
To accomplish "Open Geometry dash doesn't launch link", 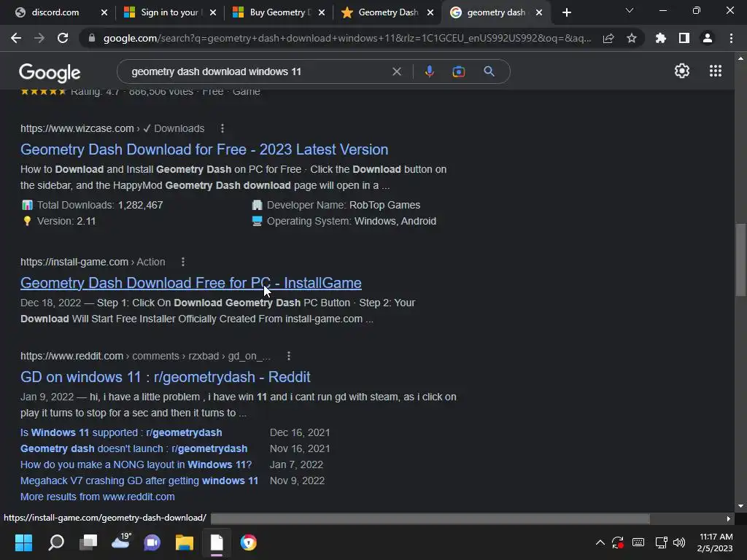I will coord(134,448).
